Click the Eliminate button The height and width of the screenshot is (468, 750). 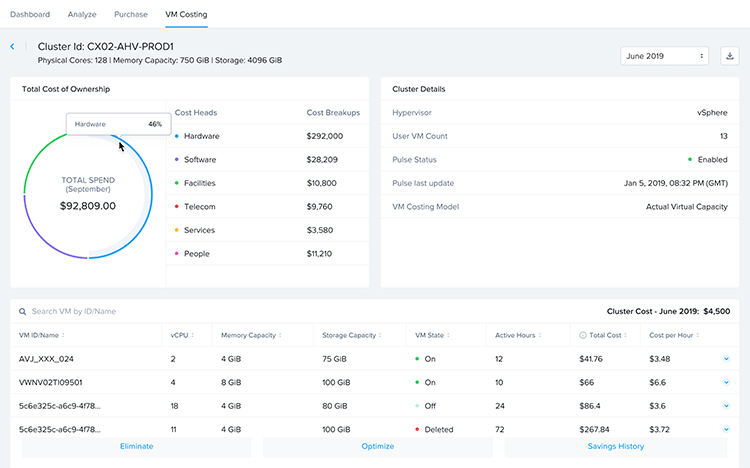136,446
